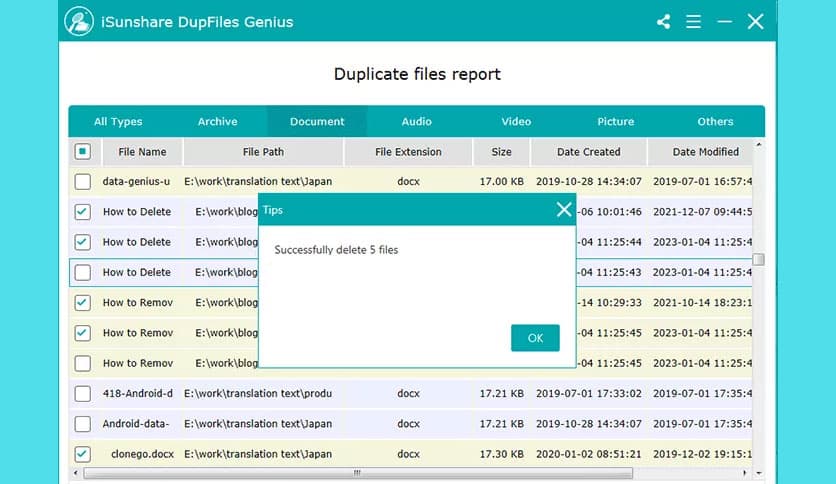This screenshot has width=836, height=484.
Task: Click the E:\work\translation text\produ path cell
Action: point(258,394)
